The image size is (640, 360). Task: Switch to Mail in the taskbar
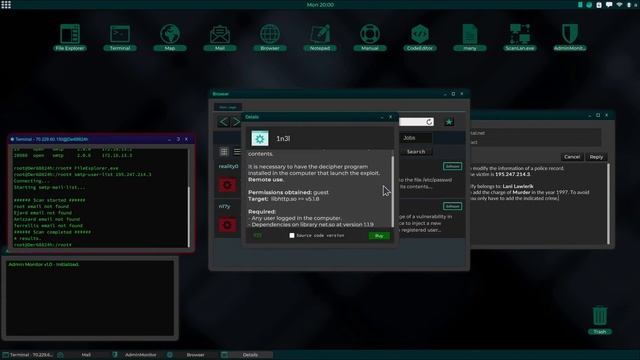coord(82,355)
